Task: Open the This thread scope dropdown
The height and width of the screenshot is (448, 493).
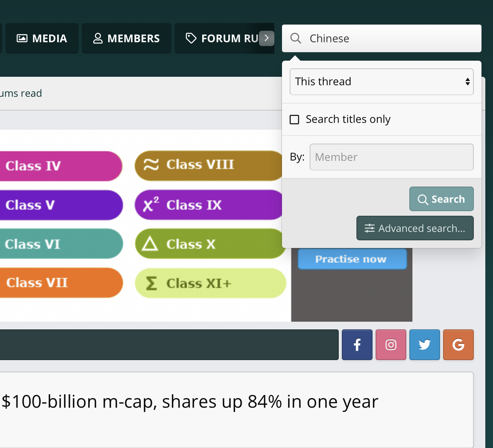Action: (381, 82)
